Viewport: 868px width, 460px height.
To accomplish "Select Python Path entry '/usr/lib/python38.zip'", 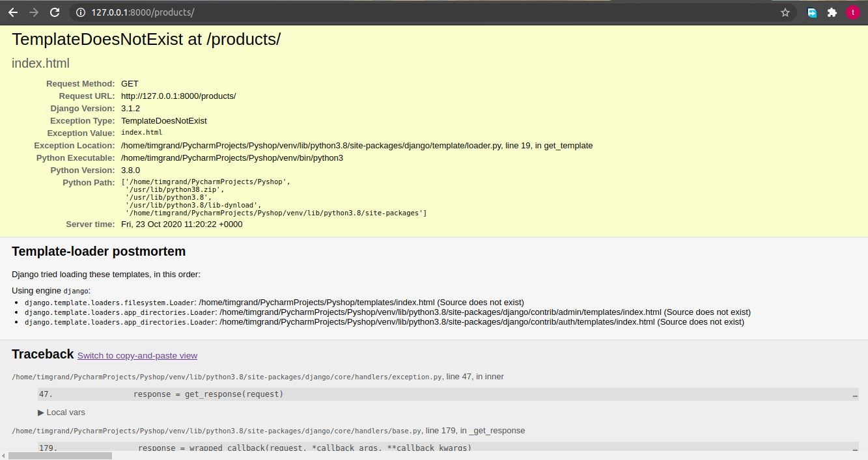I will pyautogui.click(x=175, y=190).
